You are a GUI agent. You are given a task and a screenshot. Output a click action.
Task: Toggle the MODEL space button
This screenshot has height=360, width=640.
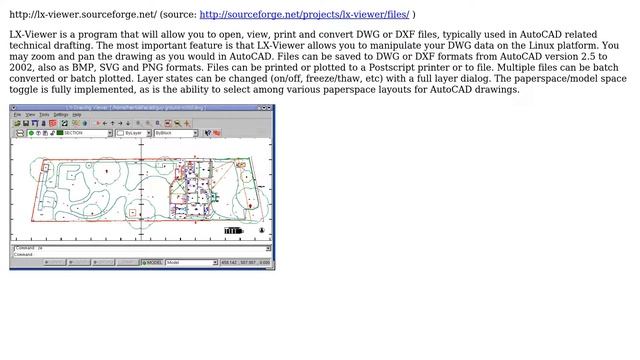click(x=152, y=262)
